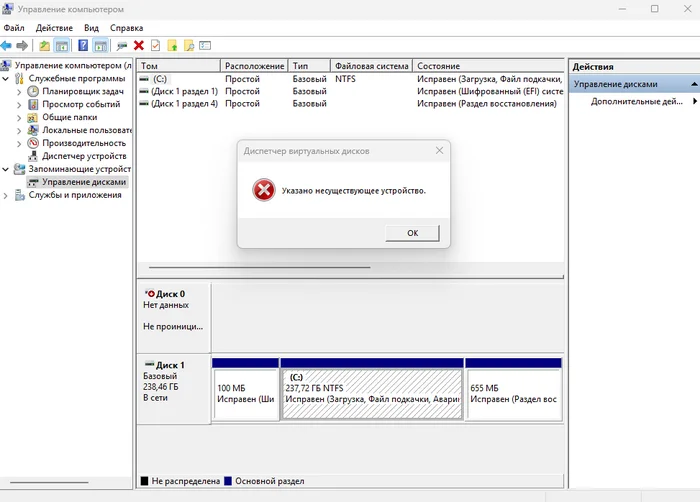Screen dimensions: 700x502
Task: Click the back arrow toolbar icon
Action: (6, 46)
